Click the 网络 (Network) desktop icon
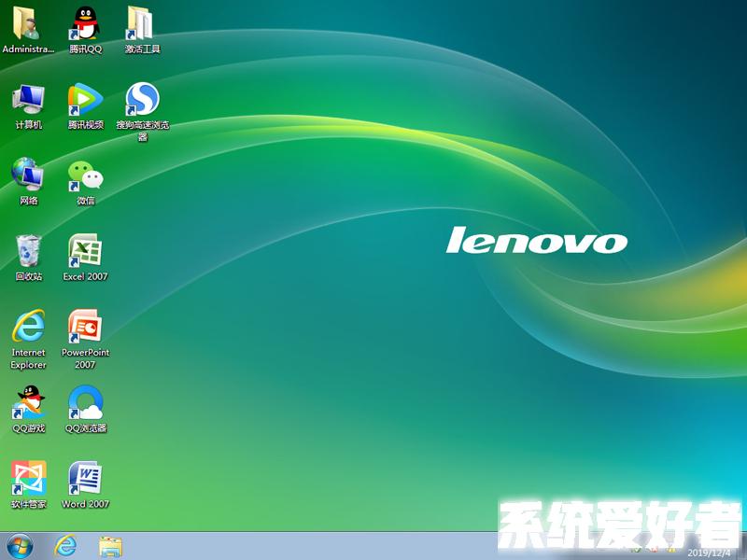 [x=28, y=175]
